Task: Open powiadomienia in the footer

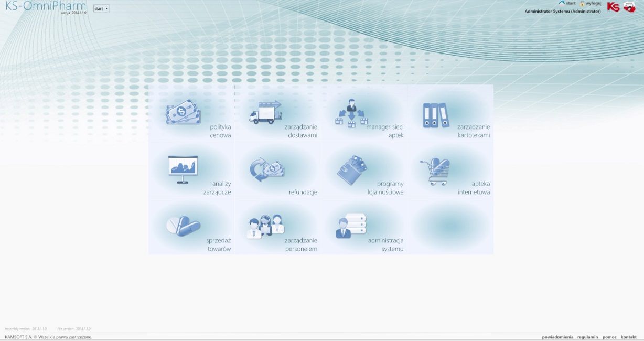Action: [x=557, y=337]
